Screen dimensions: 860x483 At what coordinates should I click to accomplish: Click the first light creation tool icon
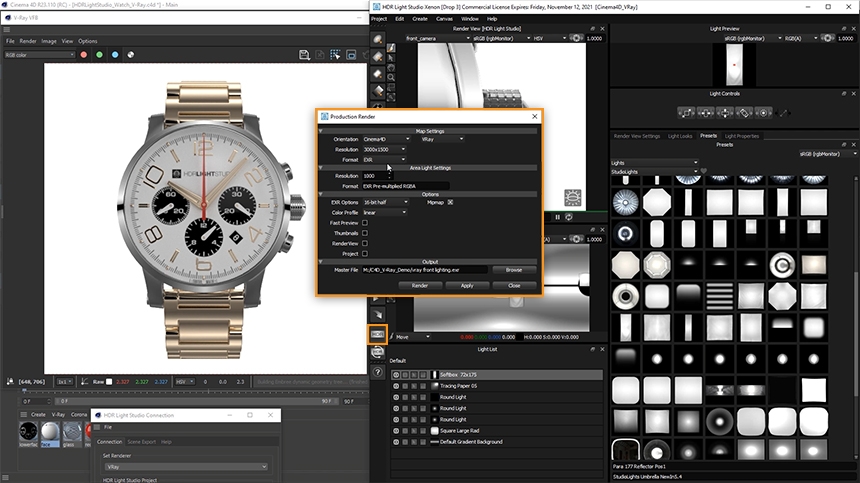(x=378, y=39)
